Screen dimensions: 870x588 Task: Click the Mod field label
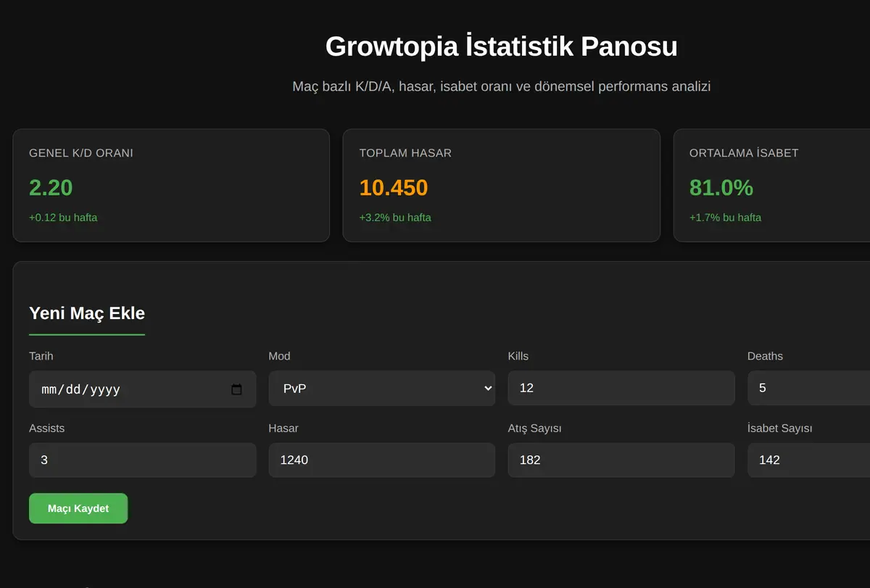280,356
